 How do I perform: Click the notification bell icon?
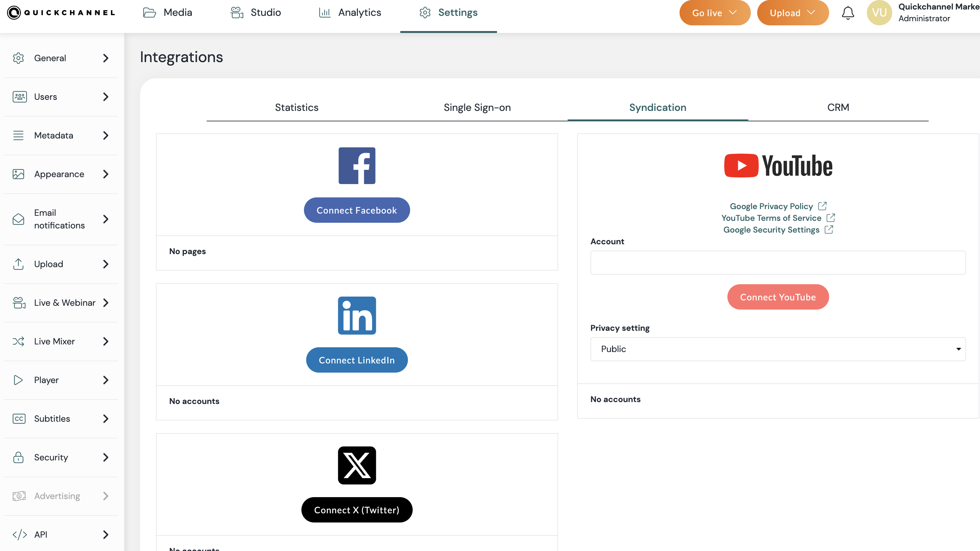848,13
